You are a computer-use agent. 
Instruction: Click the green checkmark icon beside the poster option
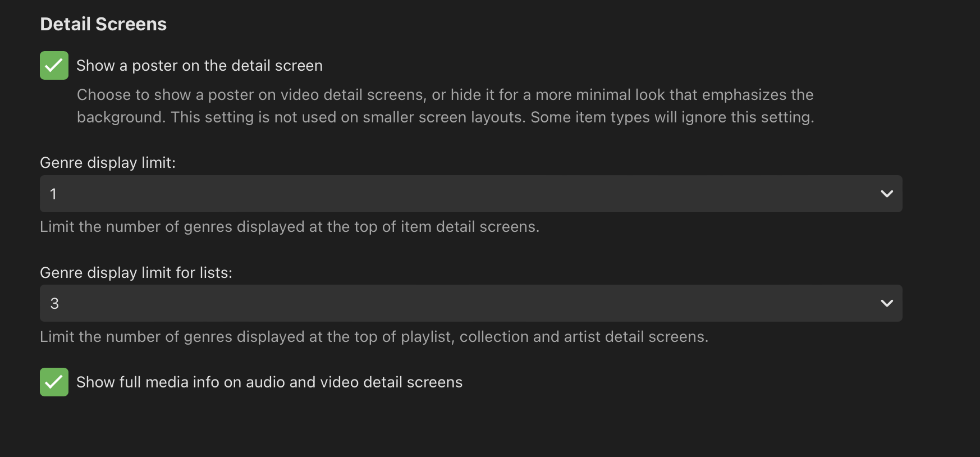click(54, 66)
